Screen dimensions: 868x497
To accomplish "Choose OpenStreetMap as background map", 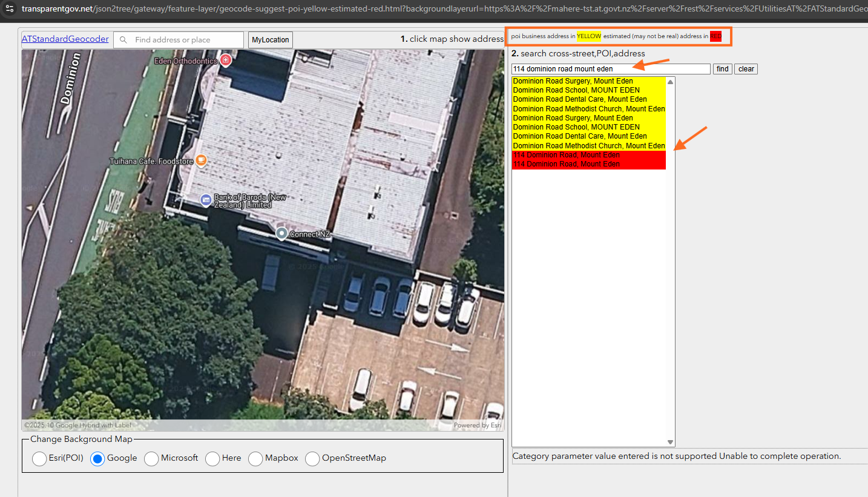I will 312,459.
